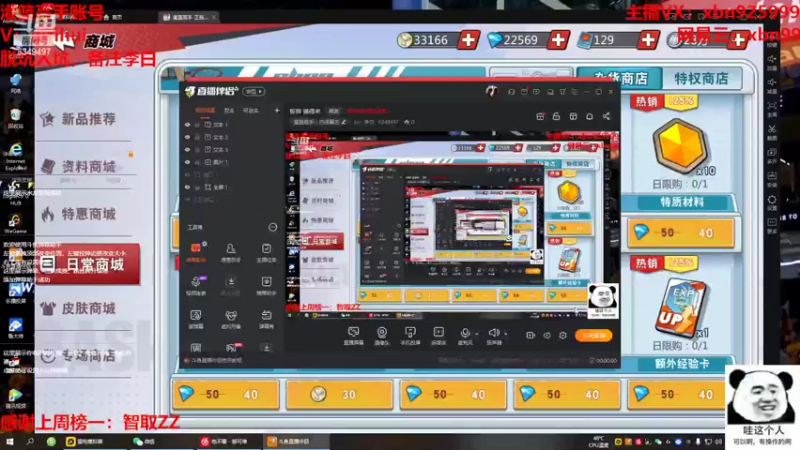Hide the 文本 1 layer with its eye icon
This screenshot has height=450, width=800.
tap(187, 124)
